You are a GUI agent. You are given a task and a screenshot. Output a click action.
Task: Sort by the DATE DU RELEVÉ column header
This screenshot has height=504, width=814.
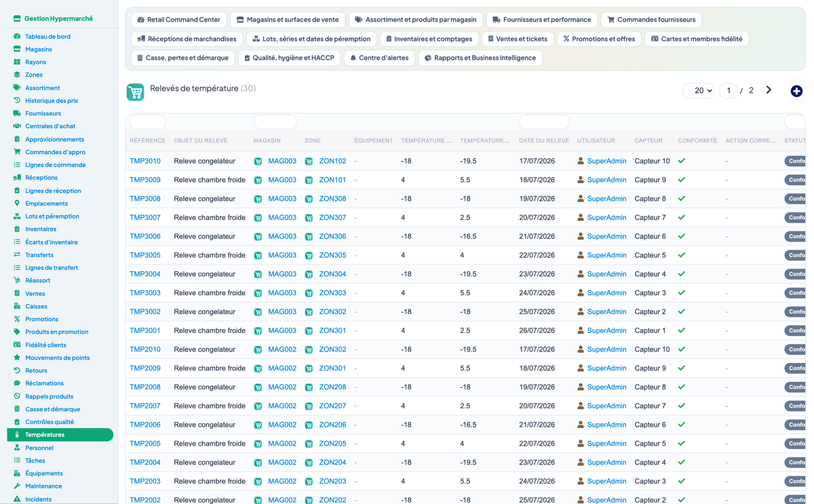coord(544,141)
